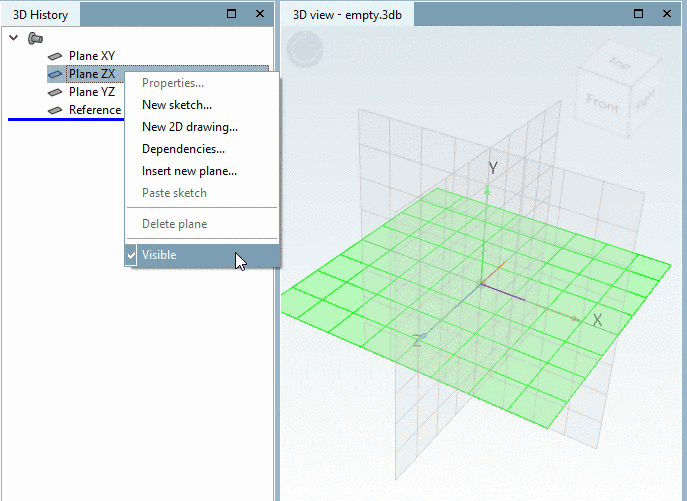The image size is (687, 501).
Task: Collapse the root tree node chevron
Action: pos(14,38)
